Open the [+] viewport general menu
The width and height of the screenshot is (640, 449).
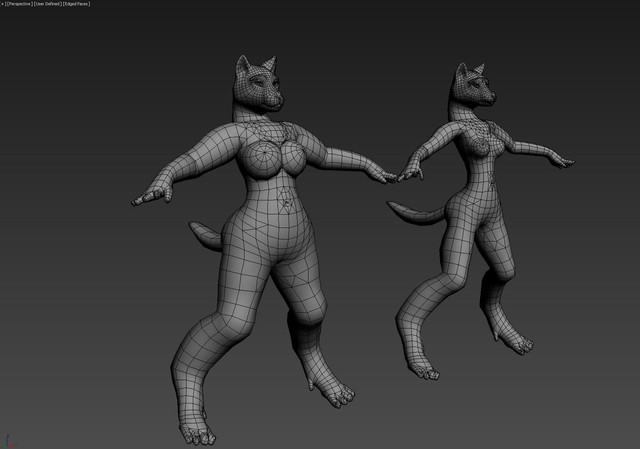(2, 4)
